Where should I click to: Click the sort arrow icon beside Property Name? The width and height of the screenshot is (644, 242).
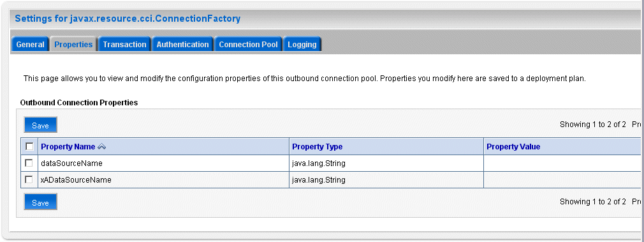point(101,146)
